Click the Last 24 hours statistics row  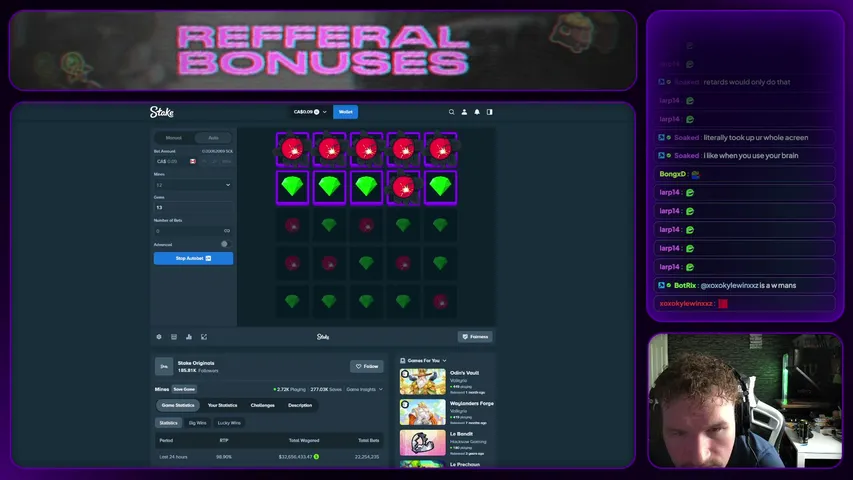[270, 457]
